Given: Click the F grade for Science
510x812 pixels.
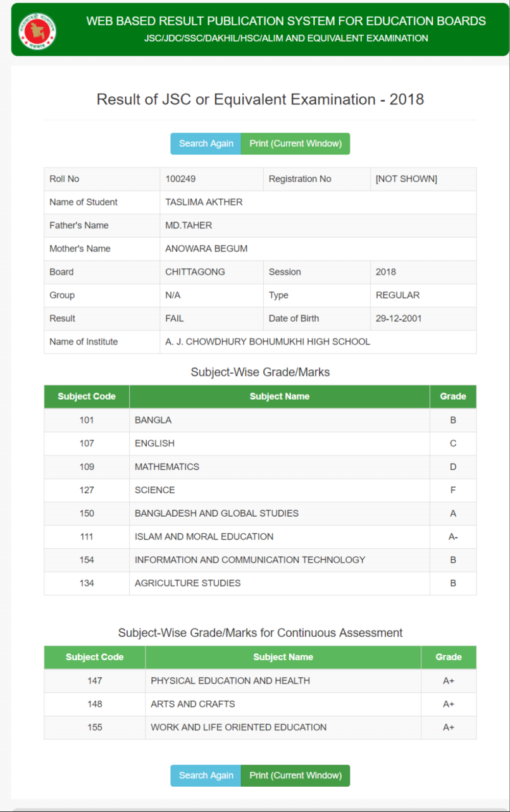Looking at the screenshot, I should [x=453, y=490].
